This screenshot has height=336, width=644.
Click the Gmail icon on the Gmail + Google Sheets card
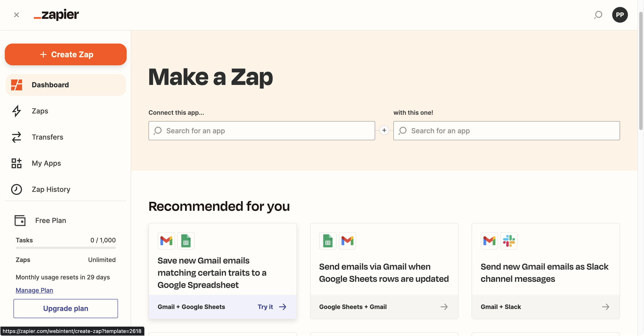166,241
